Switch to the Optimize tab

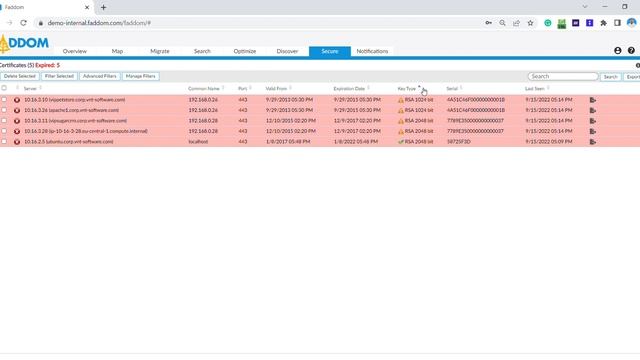[244, 51]
